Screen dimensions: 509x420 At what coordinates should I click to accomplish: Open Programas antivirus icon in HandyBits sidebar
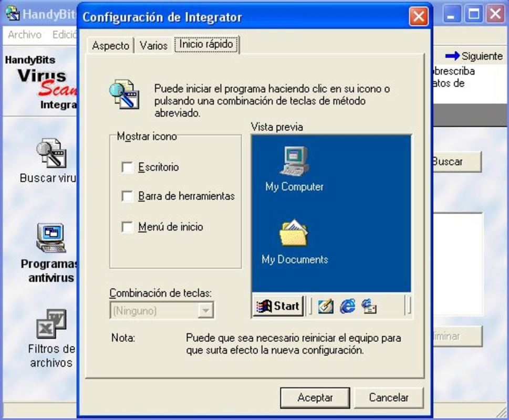(51, 238)
